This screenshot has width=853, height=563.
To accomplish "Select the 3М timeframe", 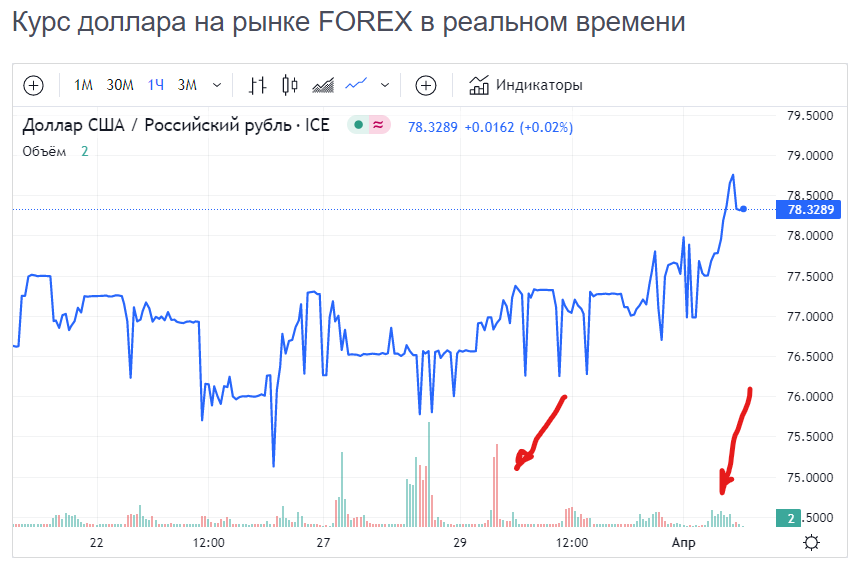I will pyautogui.click(x=187, y=85).
